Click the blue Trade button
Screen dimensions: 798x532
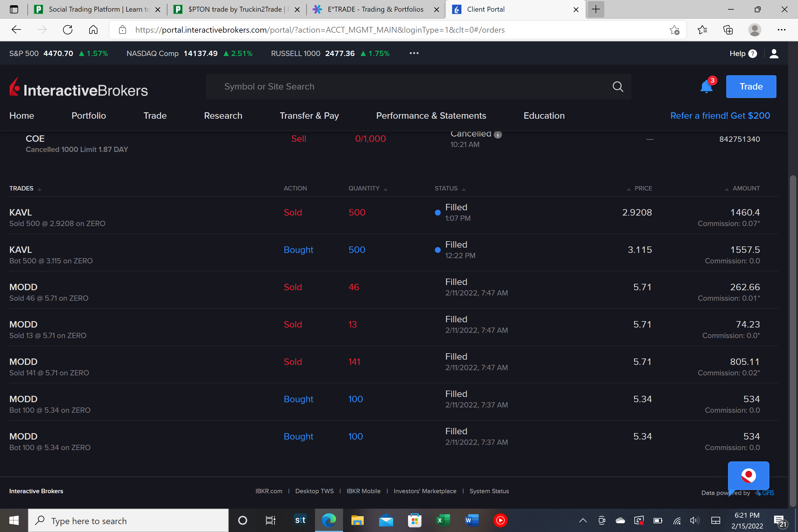point(751,87)
